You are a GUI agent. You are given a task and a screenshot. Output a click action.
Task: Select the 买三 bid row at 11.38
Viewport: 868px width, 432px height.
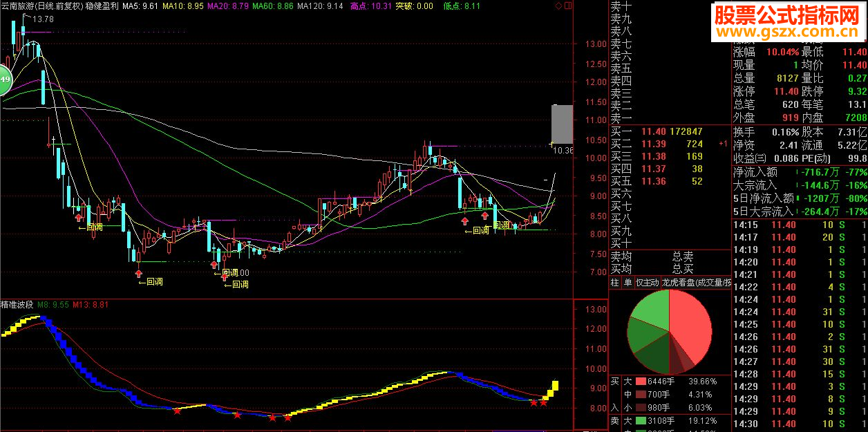click(670, 156)
